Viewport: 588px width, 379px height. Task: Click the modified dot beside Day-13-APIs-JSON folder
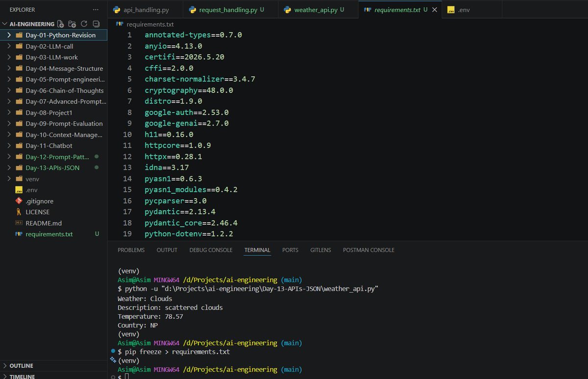(97, 168)
